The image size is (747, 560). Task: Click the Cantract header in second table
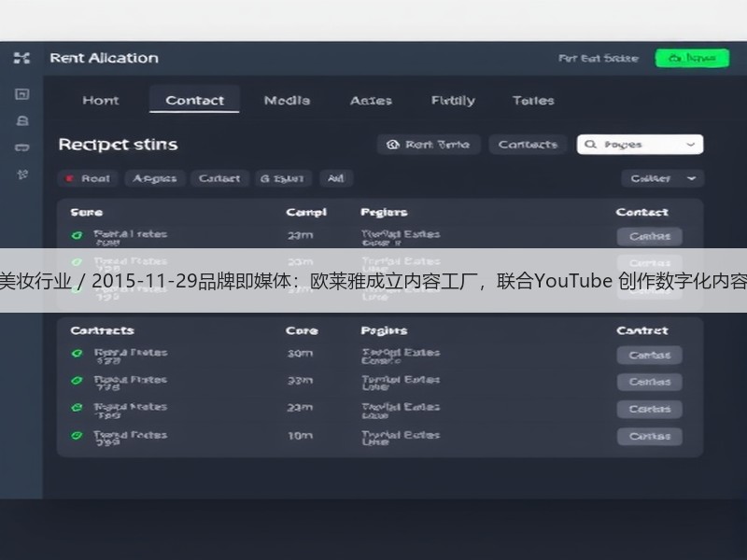[x=641, y=330]
